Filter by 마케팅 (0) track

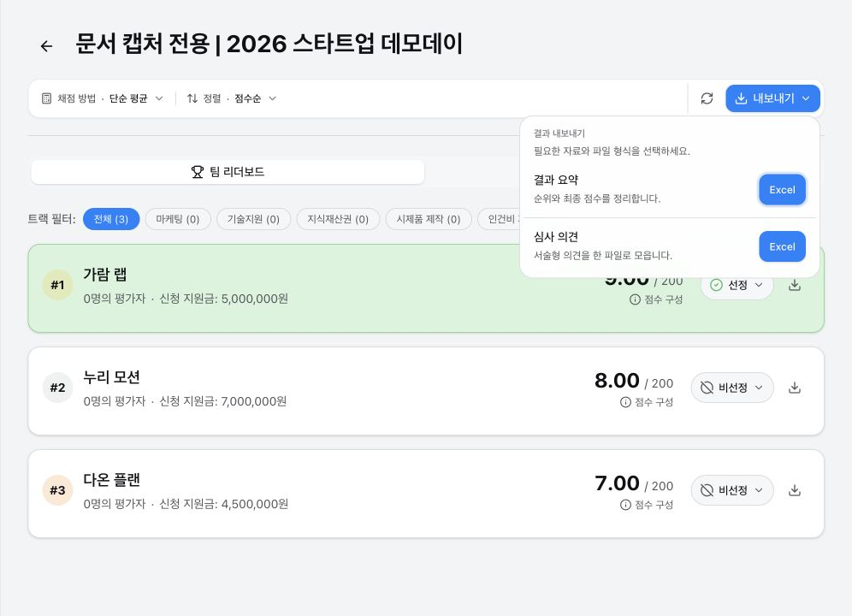point(178,219)
